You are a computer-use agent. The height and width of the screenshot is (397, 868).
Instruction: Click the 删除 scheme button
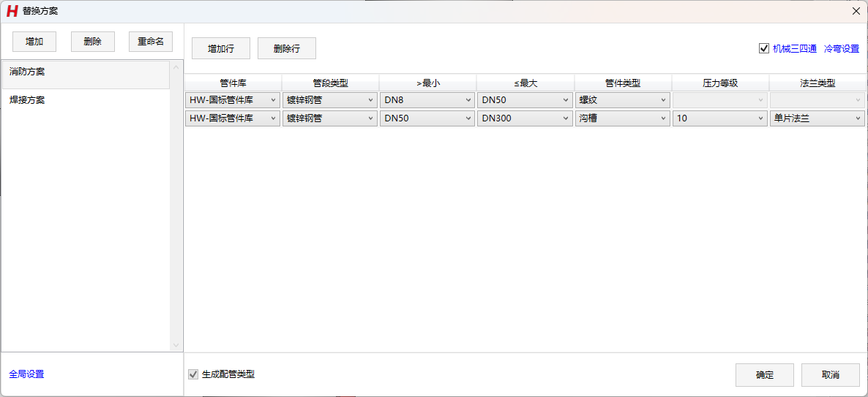click(x=93, y=42)
